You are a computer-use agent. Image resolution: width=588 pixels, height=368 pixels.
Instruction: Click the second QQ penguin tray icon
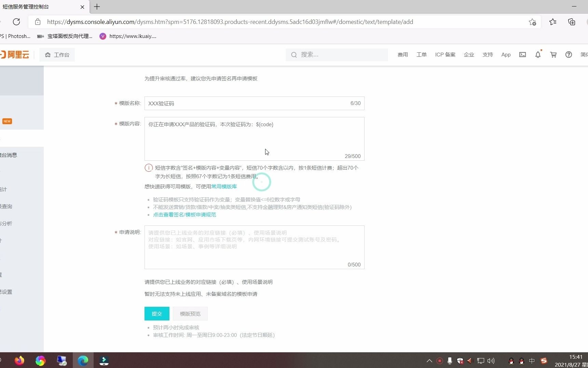521,361
